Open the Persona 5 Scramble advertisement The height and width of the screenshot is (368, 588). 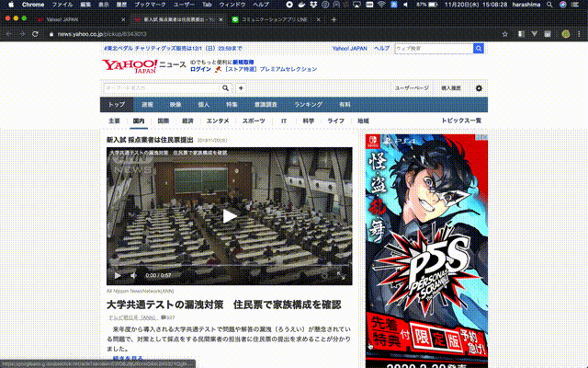tap(426, 251)
